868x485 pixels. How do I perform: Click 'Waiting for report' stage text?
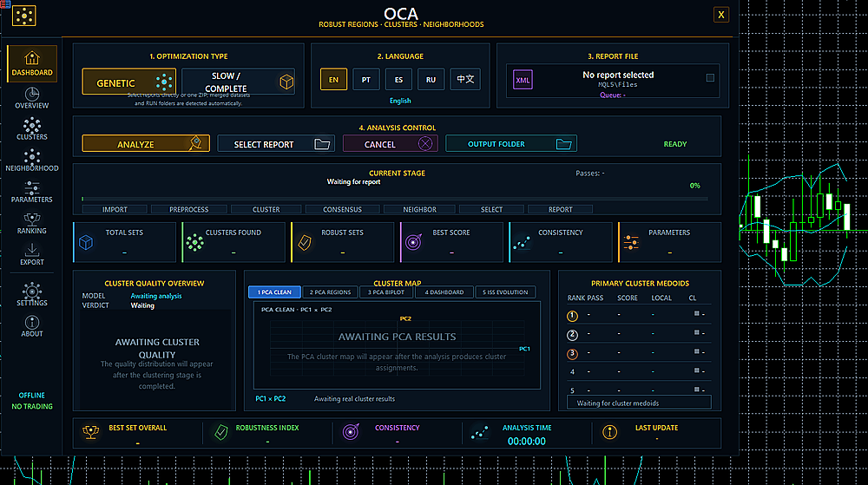point(354,182)
